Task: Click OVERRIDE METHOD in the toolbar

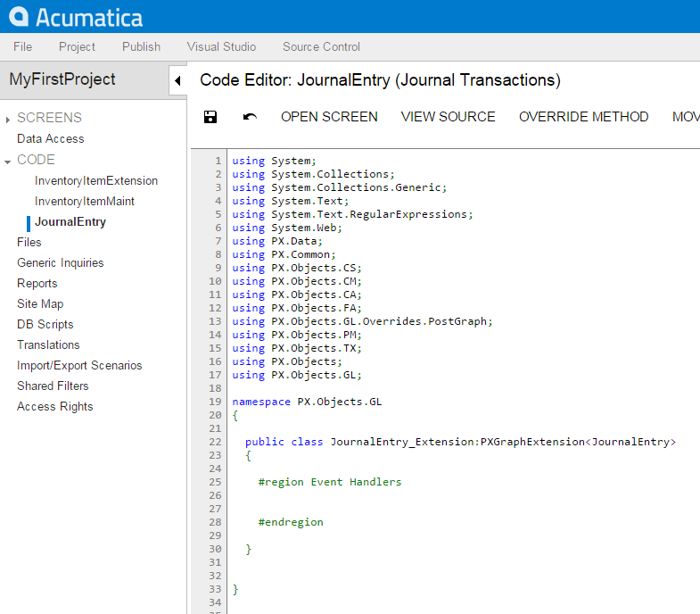Action: click(583, 117)
